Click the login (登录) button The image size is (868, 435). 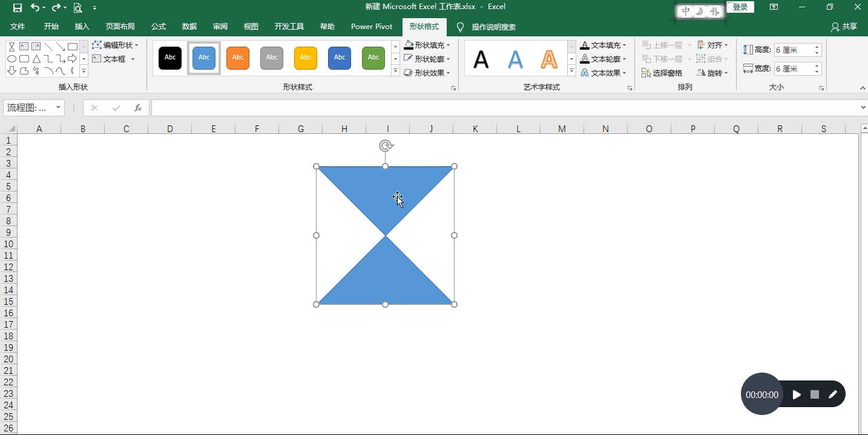pos(740,7)
